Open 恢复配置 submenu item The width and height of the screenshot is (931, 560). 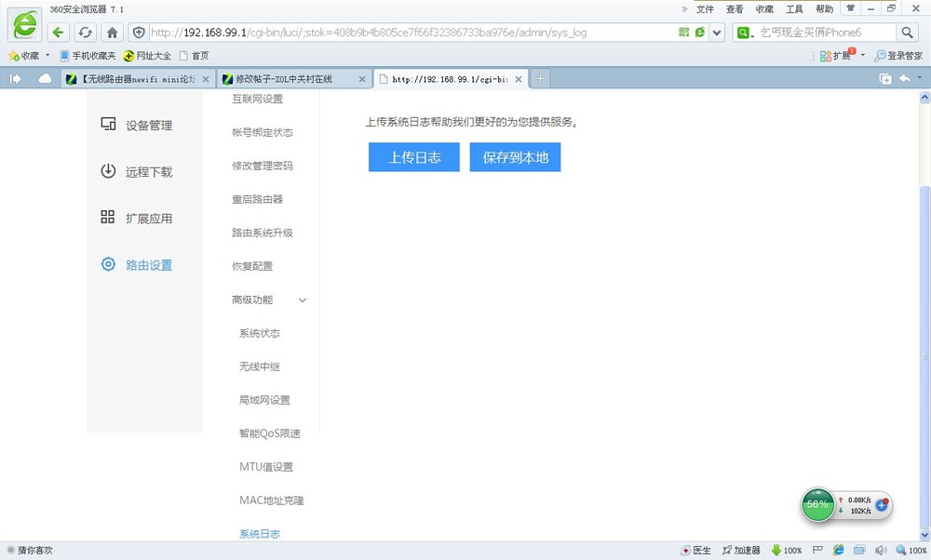pyautogui.click(x=252, y=266)
